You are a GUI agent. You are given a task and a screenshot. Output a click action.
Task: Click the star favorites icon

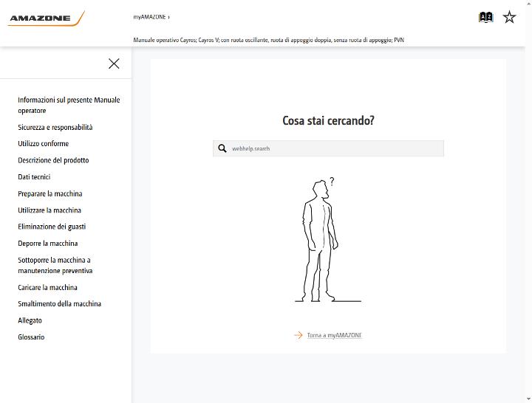click(509, 17)
